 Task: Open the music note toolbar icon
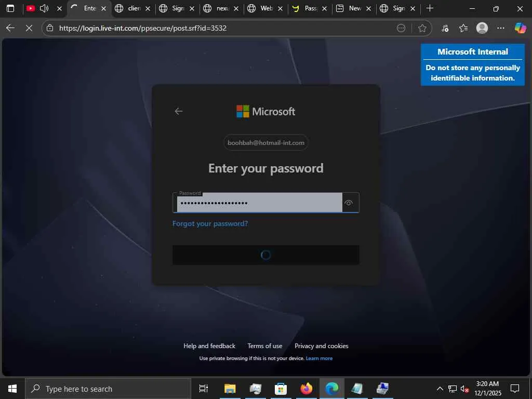click(x=445, y=28)
